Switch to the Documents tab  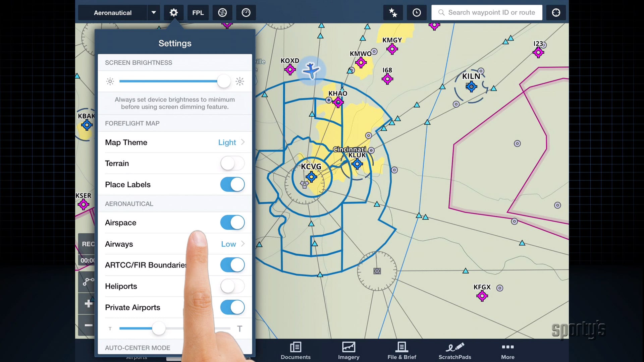pos(296,351)
